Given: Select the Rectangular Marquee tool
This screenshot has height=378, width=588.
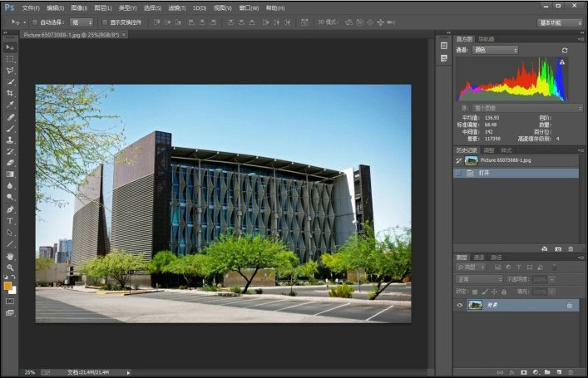Looking at the screenshot, I should point(10,59).
